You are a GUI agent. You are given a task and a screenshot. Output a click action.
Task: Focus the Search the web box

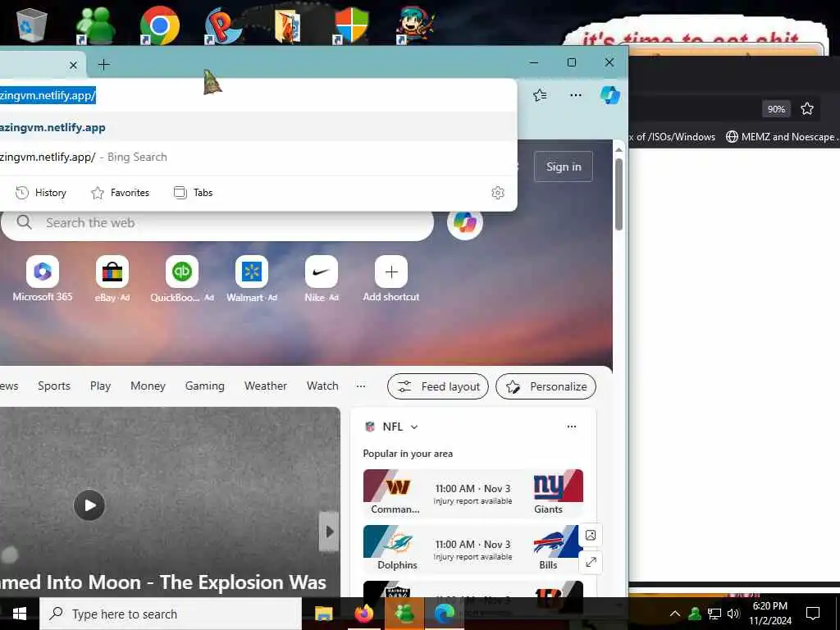click(217, 223)
